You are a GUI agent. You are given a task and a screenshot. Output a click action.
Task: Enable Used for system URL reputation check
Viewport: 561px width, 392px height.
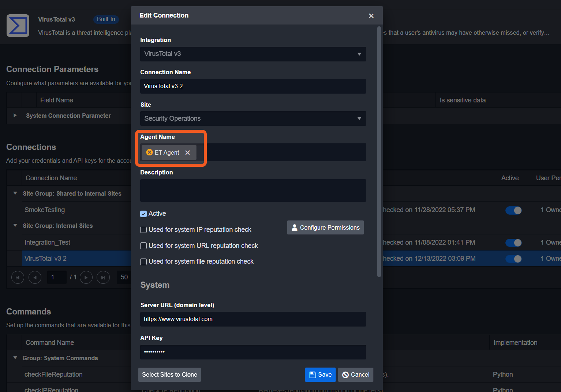click(143, 246)
